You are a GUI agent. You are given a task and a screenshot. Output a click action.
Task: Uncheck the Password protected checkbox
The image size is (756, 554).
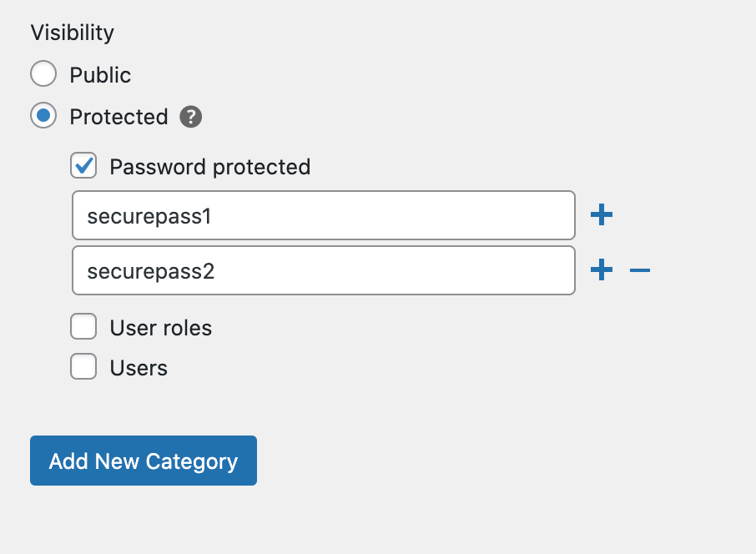[x=83, y=166]
